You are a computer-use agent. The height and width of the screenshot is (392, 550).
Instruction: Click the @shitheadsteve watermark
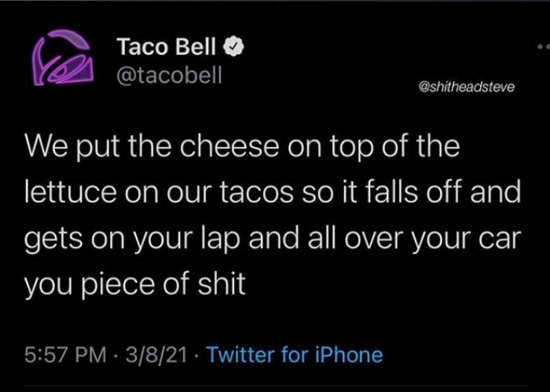(x=466, y=87)
